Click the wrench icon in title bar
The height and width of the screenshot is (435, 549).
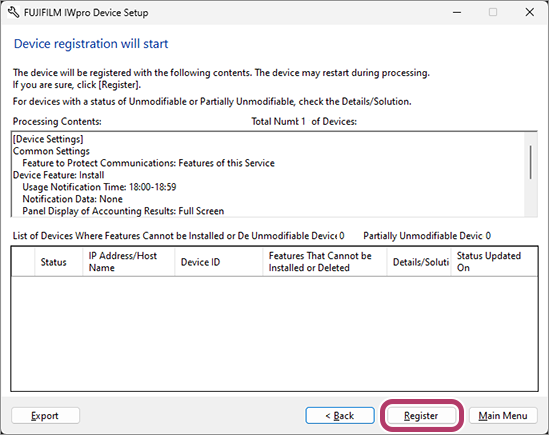tap(13, 13)
